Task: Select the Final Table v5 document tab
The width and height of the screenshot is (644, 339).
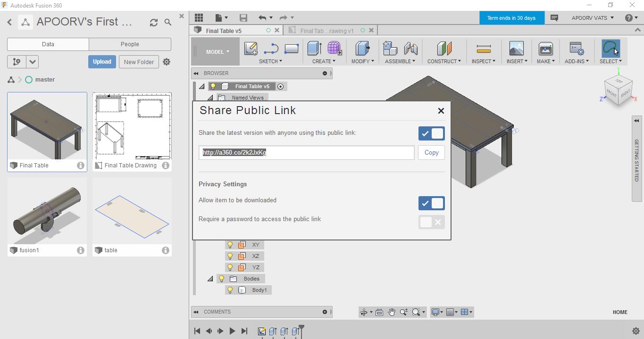Action: (224, 31)
